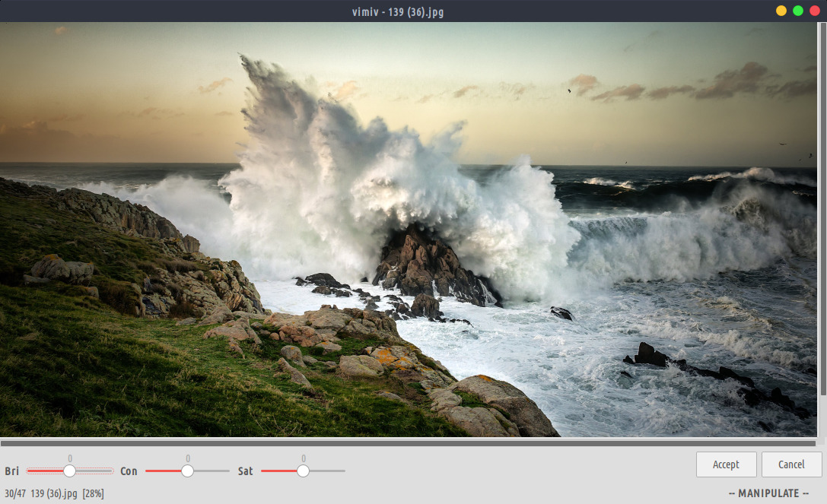Click the [28%] zoom level indicator
Image resolution: width=827 pixels, height=504 pixels.
point(94,493)
